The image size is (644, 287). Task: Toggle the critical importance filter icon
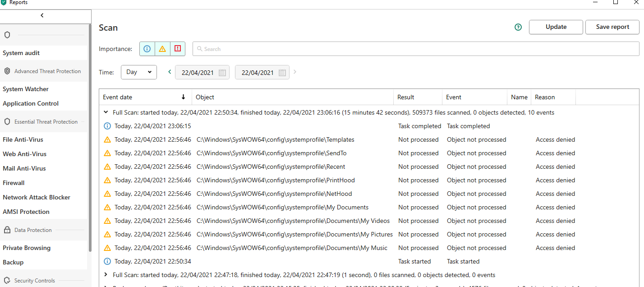(x=178, y=49)
